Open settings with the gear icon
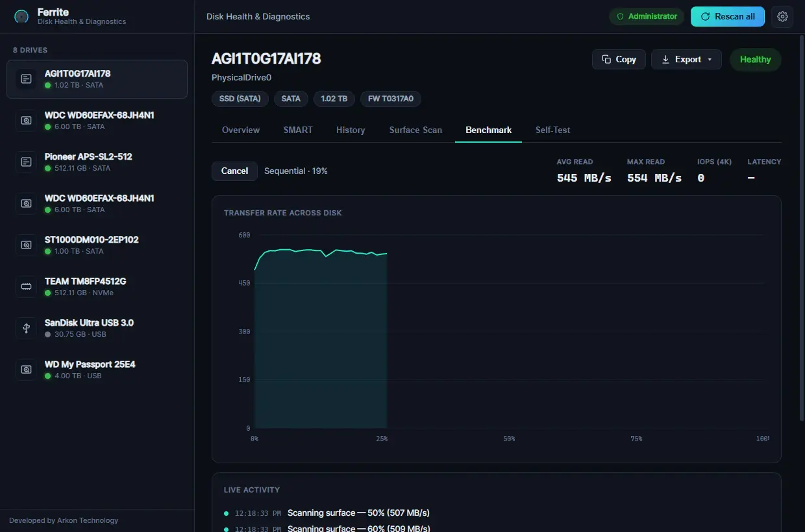 coord(782,16)
